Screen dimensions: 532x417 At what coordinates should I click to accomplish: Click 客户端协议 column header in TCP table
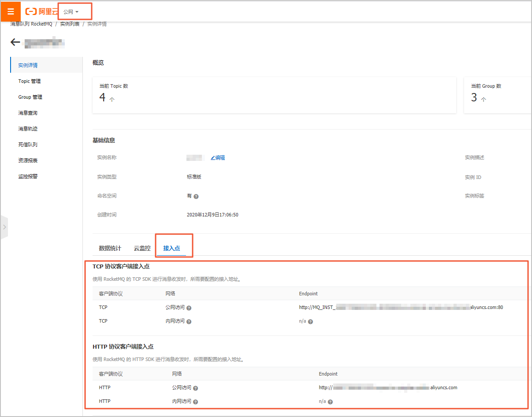(111, 294)
